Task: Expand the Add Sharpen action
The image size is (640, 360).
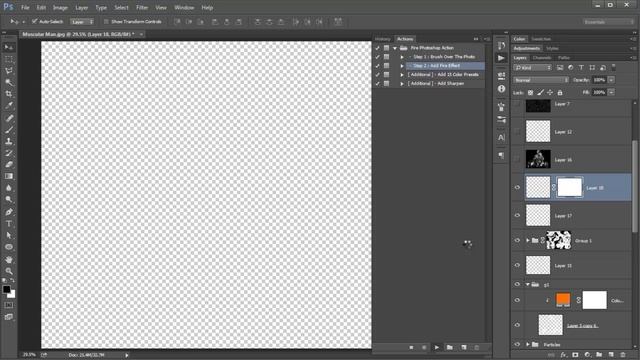Action: (x=402, y=84)
